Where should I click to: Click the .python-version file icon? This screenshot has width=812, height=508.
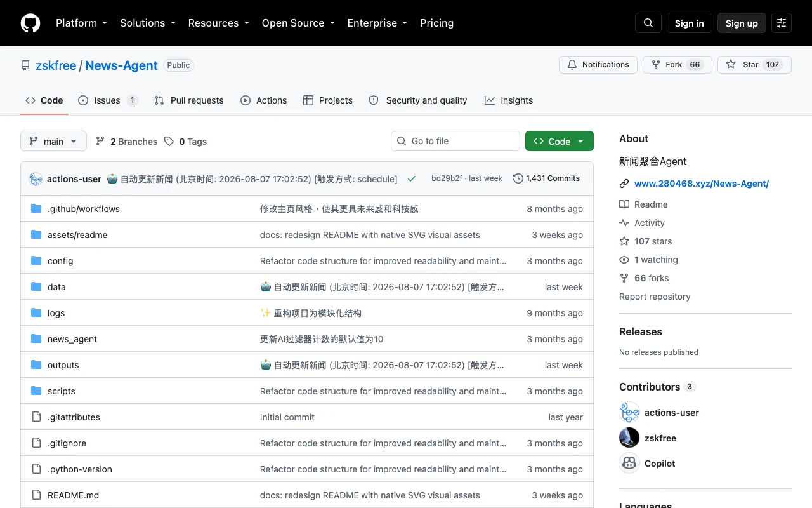(x=36, y=469)
